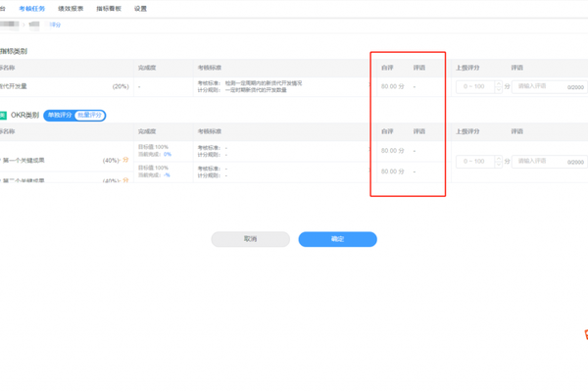Screen dimensions: 588x392
Task: Increase OKR score with stepper up arrow
Action: coord(498,158)
